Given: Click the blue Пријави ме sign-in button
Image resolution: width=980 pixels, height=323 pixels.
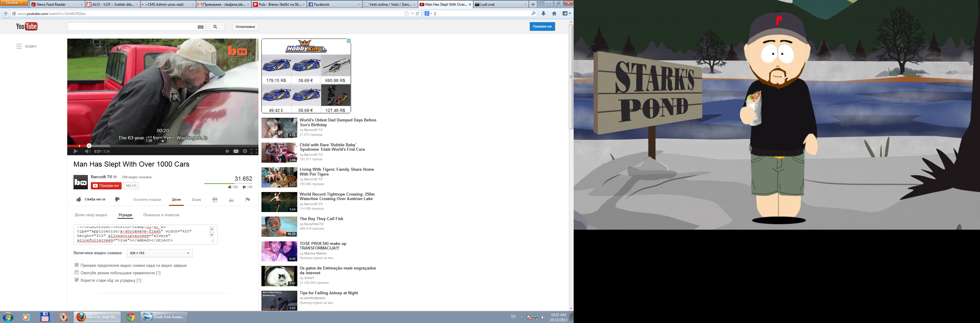Looking at the screenshot, I should click(542, 26).
